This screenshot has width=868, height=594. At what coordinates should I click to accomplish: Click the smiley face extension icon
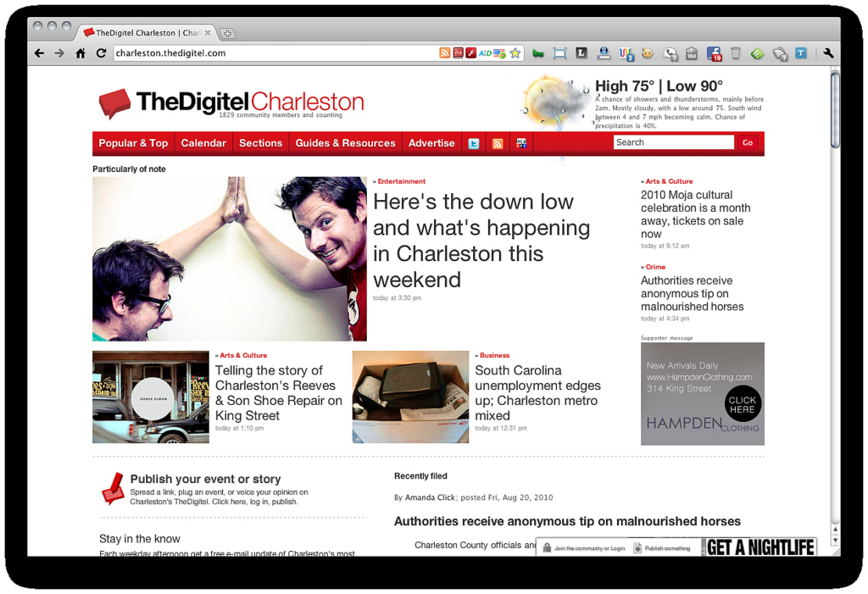647,53
